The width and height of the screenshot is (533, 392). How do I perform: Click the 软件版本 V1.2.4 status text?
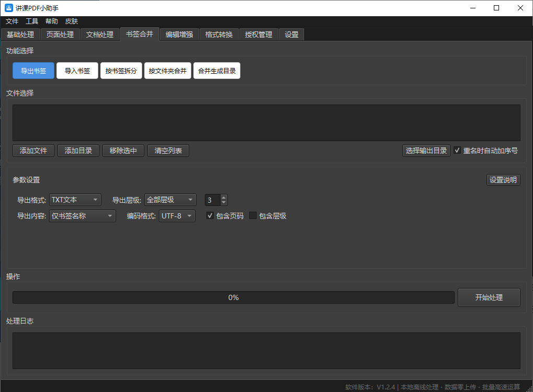pyautogui.click(x=370, y=387)
